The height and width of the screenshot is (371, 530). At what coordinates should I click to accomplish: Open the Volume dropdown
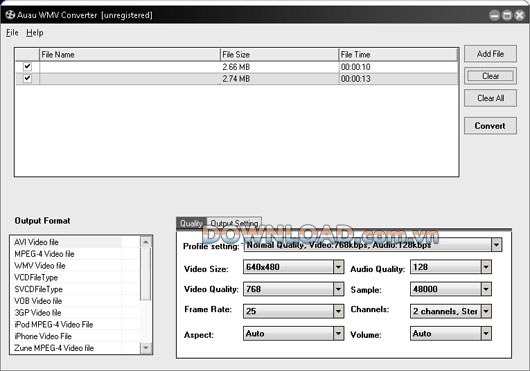[486, 333]
